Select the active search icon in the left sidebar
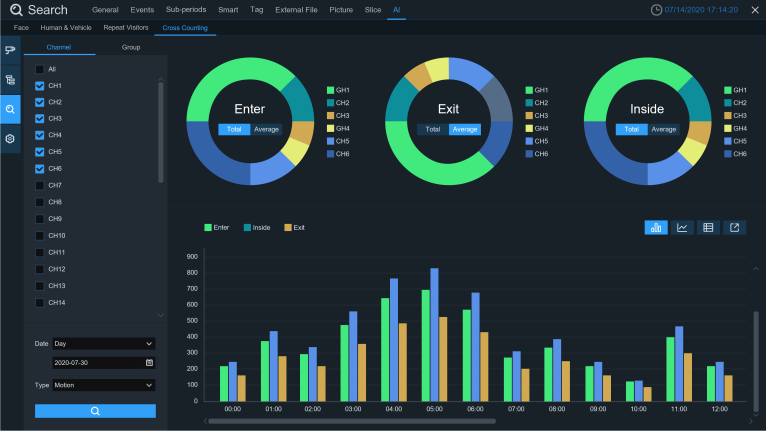The height and width of the screenshot is (431, 766). (x=10, y=109)
